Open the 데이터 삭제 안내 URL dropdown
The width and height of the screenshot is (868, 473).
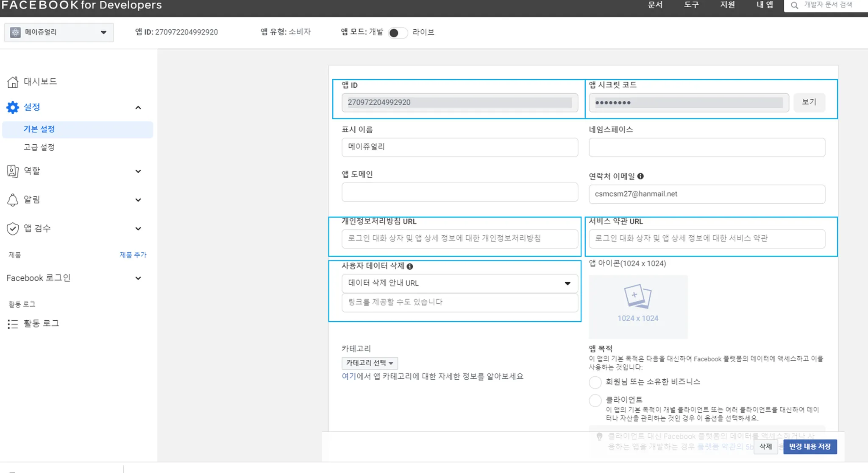tap(459, 283)
